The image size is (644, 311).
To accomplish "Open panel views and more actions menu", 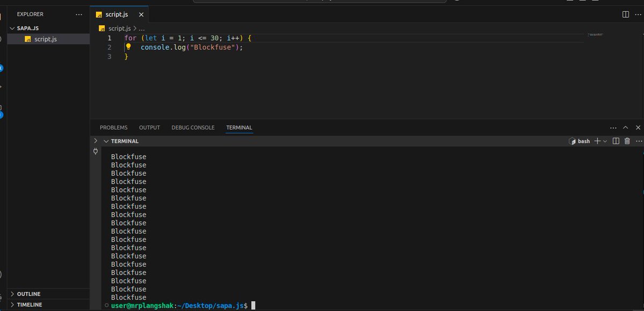I will (613, 128).
